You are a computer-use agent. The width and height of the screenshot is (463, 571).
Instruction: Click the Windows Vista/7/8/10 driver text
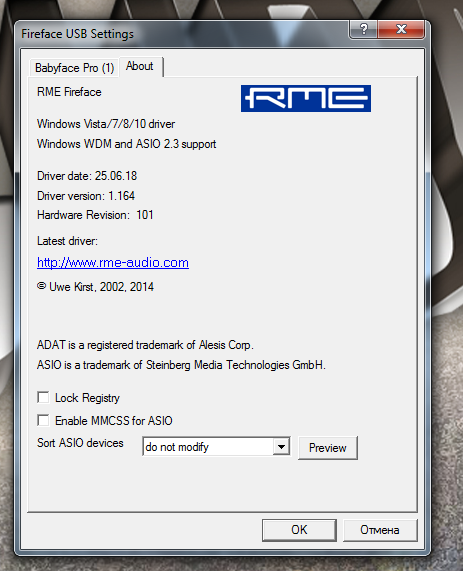tap(106, 124)
